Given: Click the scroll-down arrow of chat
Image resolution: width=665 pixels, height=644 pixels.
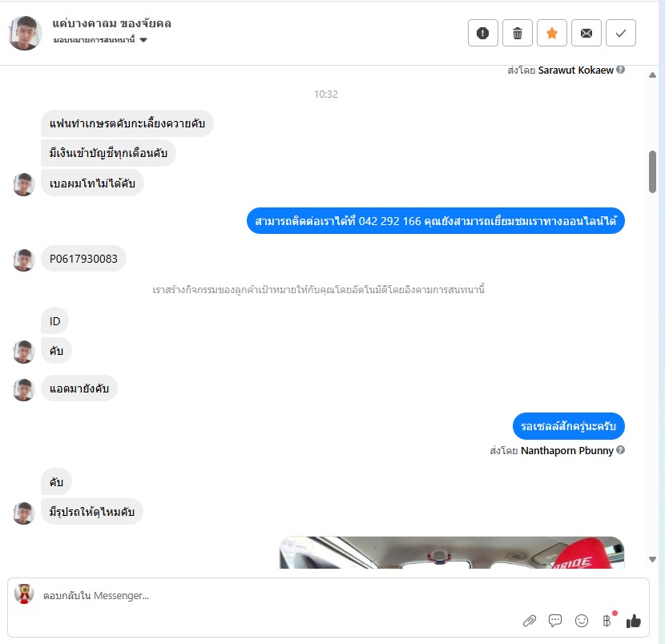Looking at the screenshot, I should tap(653, 560).
